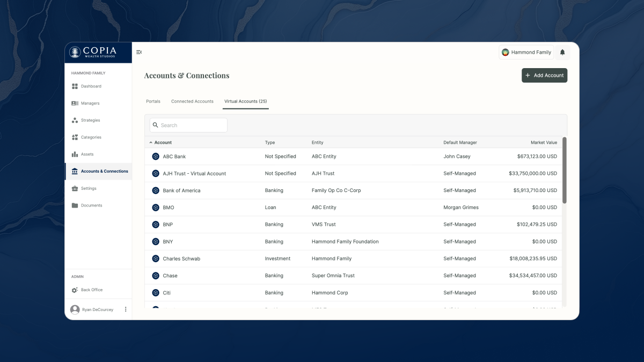Switch to the Connected Accounts tab
644x362 pixels.
(192, 101)
